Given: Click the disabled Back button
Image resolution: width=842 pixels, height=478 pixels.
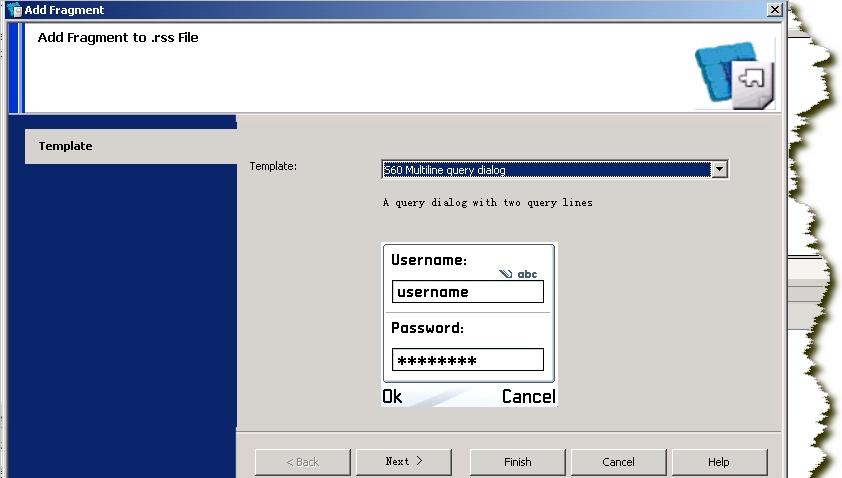Looking at the screenshot, I should point(302,462).
